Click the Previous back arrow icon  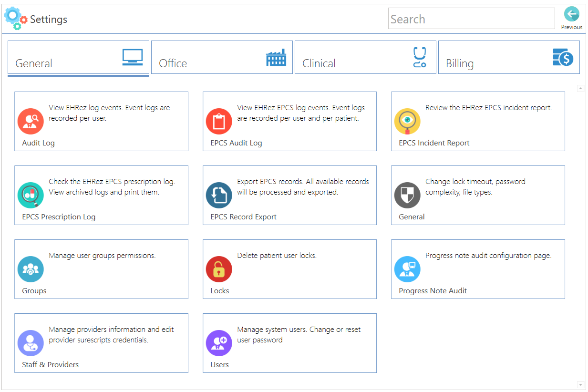(x=571, y=14)
